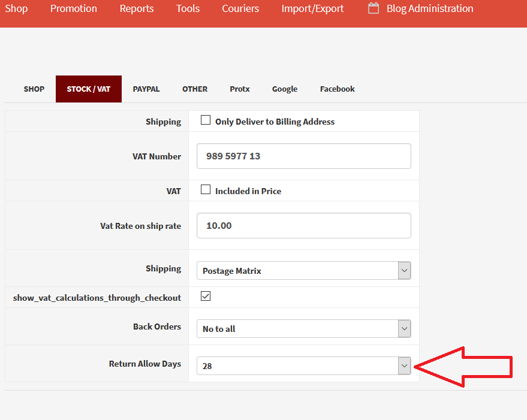
Task: Open the Promotion menu
Action: coord(74,8)
